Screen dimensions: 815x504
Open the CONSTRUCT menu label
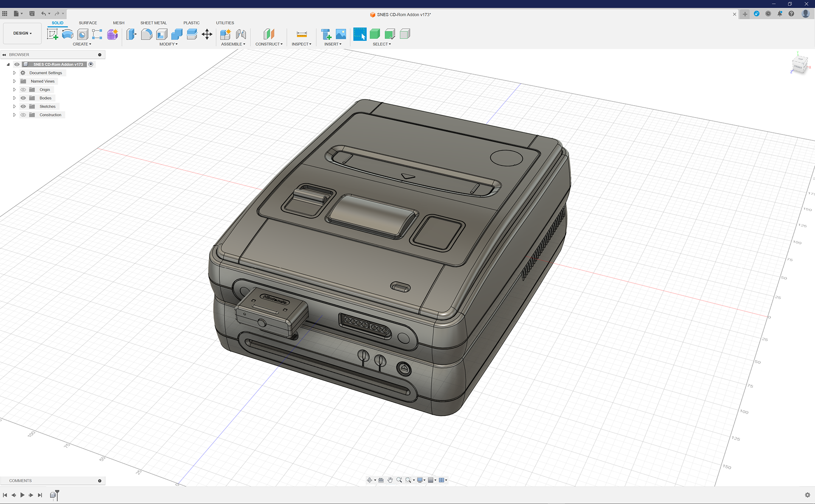tap(269, 44)
